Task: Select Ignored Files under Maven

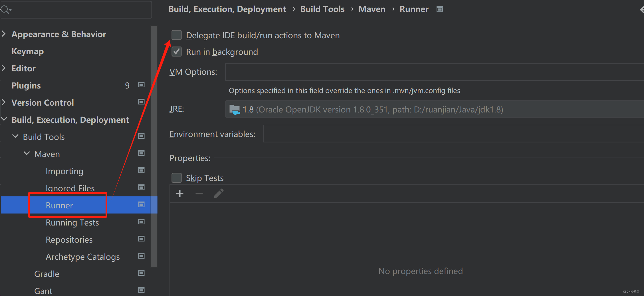Action: 70,188
